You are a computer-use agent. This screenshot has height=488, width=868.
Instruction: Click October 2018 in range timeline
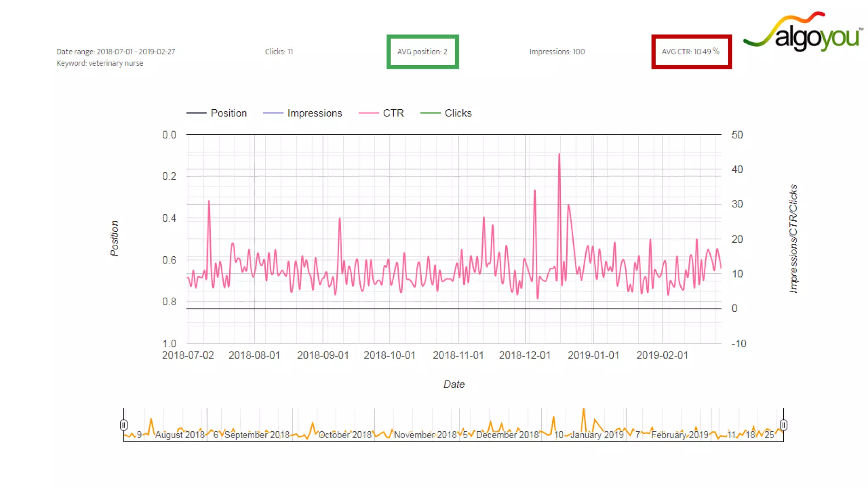(345, 435)
